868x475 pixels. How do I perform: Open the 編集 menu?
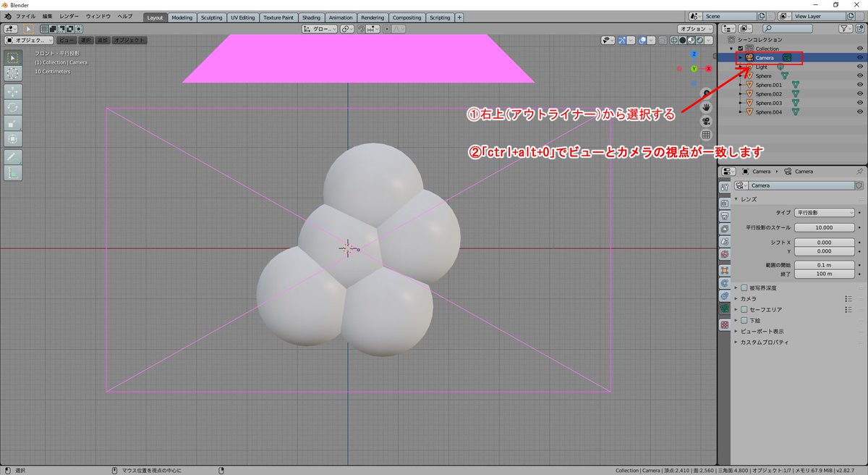(47, 16)
